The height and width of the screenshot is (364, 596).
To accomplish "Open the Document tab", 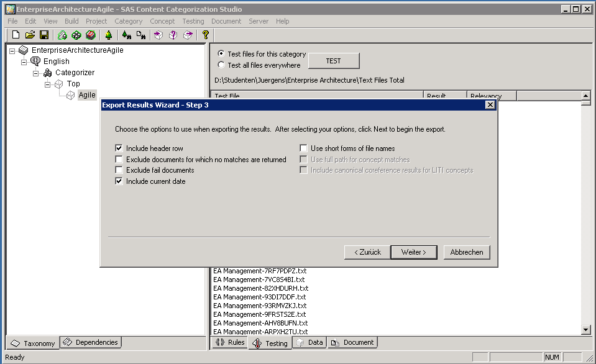I will pos(352,342).
